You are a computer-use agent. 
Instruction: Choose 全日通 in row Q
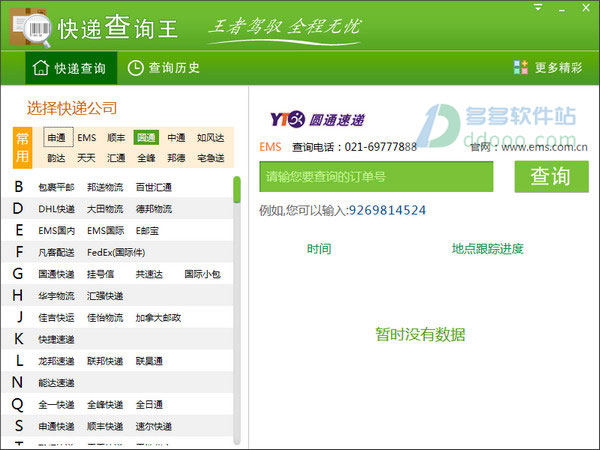(149, 404)
